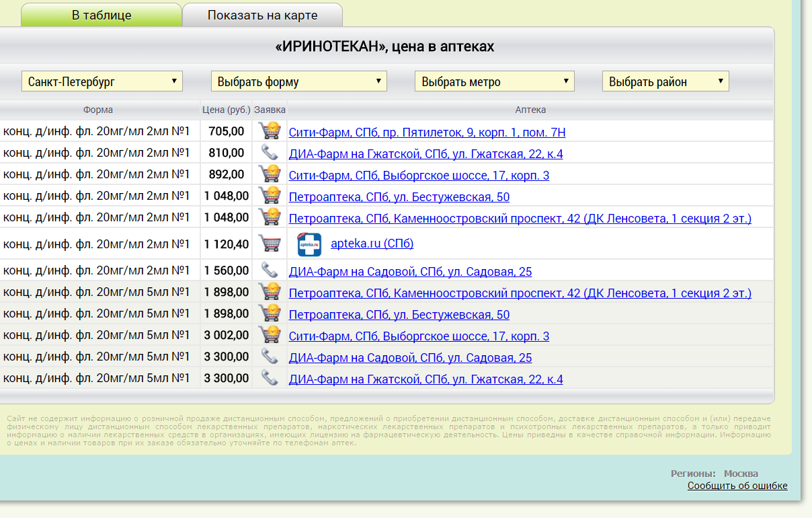Screen dimensions: 812x518
Task: Click phone icon for 3 300,00 Гжатская row
Action: (x=270, y=378)
